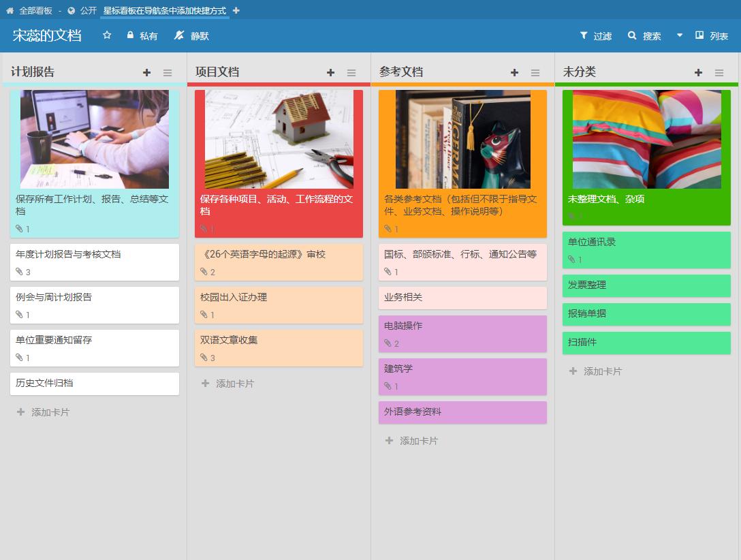Open card 电脑操作
This screenshot has width=741, height=560.
pos(462,334)
